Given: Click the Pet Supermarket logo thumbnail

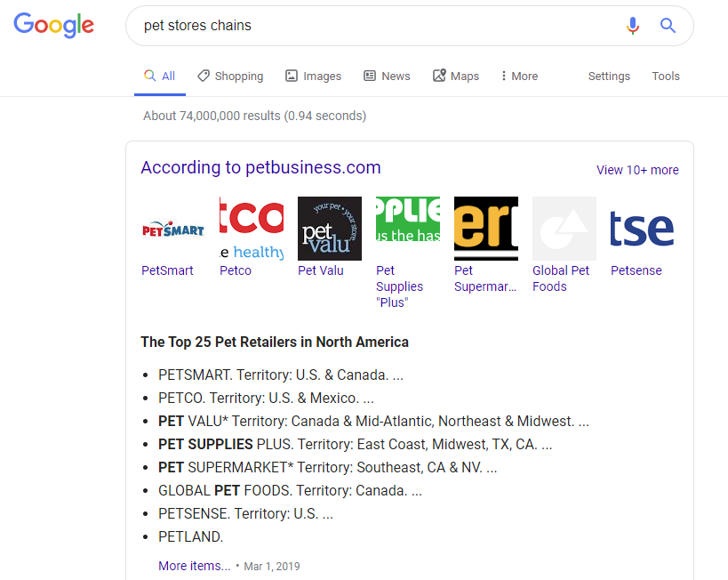Looking at the screenshot, I should (x=486, y=229).
